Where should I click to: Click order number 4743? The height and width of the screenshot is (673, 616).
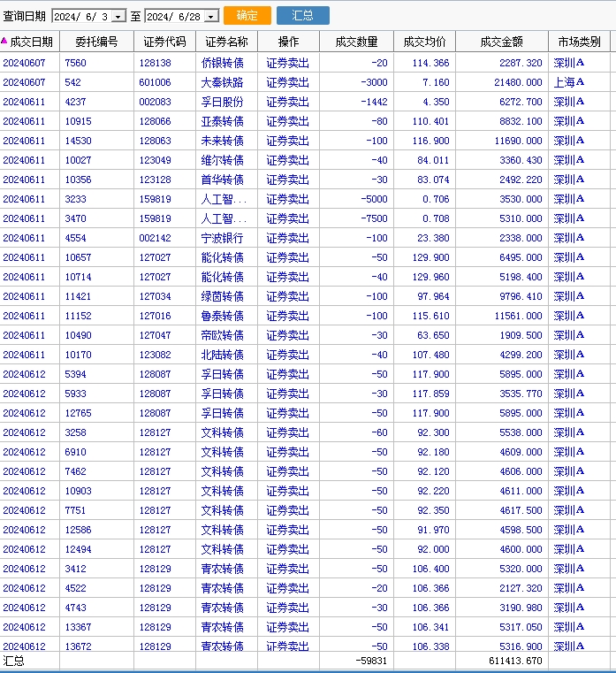tap(75, 608)
